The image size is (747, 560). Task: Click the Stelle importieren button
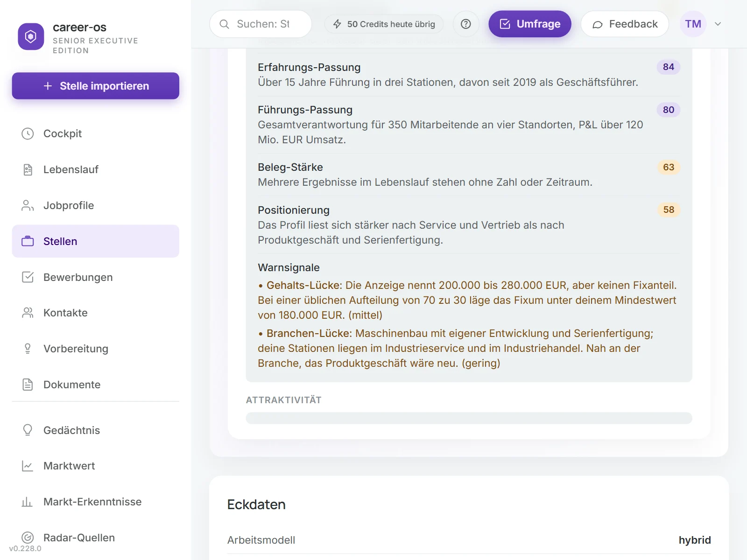(x=96, y=86)
